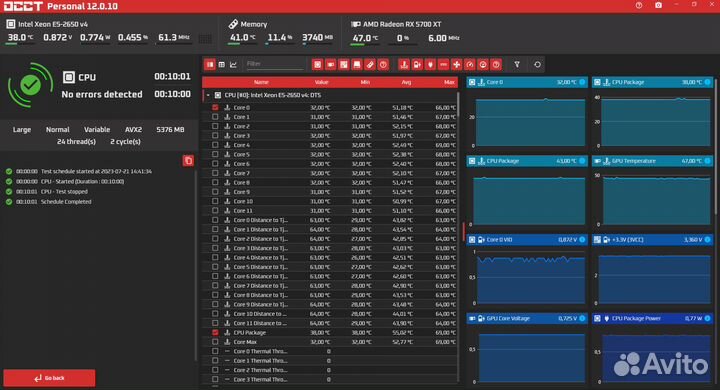Click 'Test schedule started' log entry
This screenshot has width=720, height=390.
coord(96,171)
